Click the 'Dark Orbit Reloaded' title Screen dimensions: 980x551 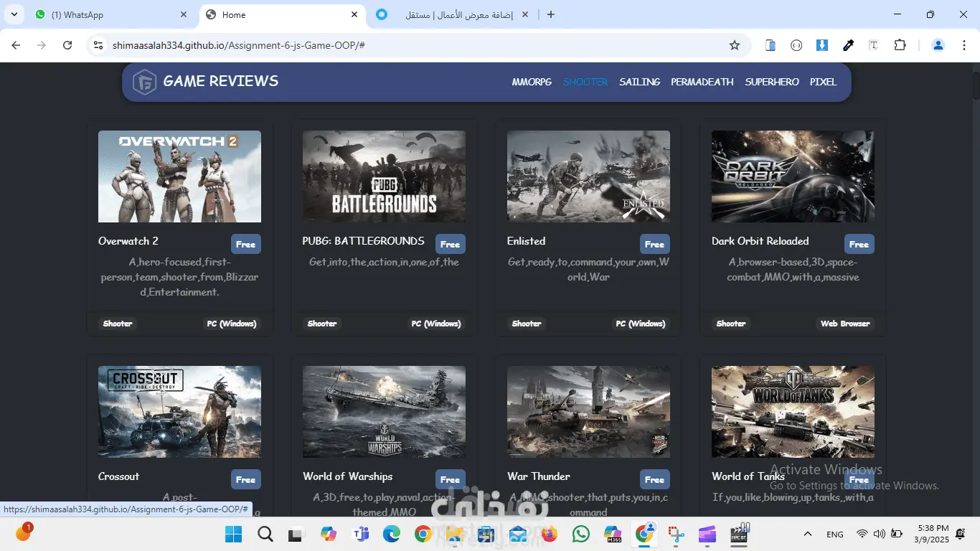pyautogui.click(x=760, y=241)
